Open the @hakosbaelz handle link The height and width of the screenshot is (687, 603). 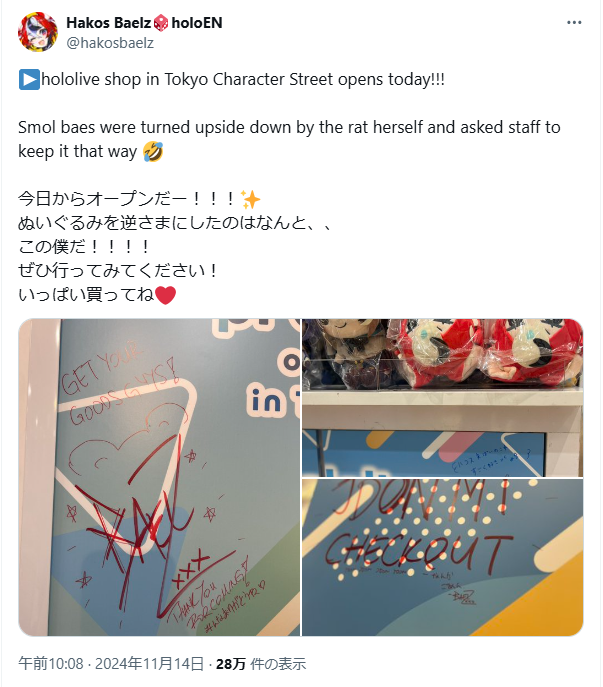pos(110,43)
